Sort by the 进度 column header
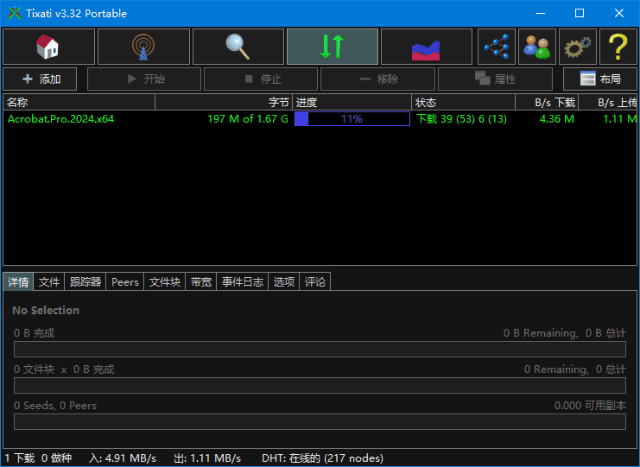640x467 pixels. [351, 102]
